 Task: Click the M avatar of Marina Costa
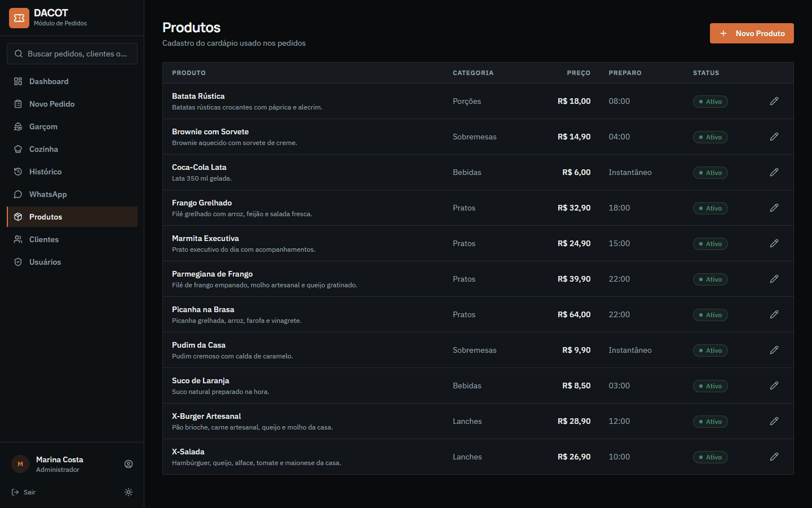20,464
